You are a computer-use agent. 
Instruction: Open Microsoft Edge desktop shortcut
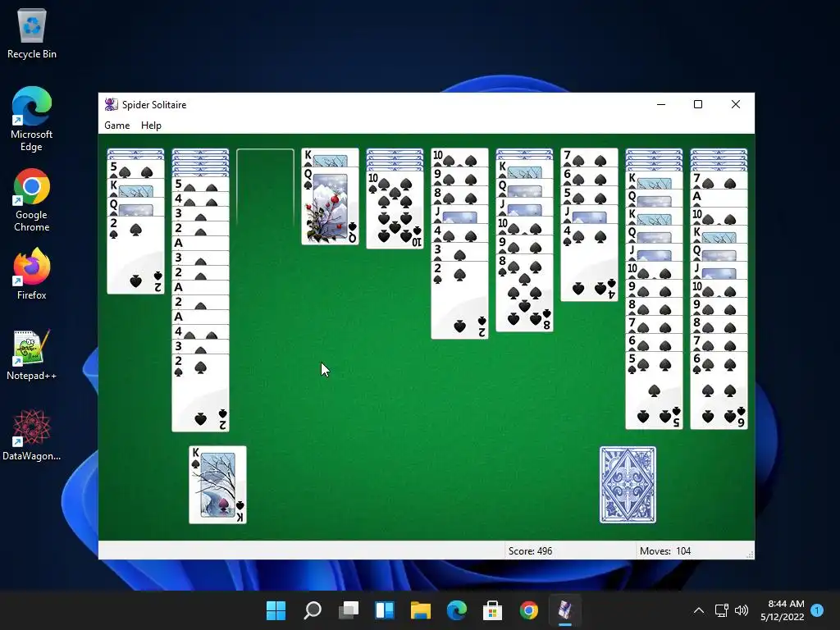tap(32, 119)
